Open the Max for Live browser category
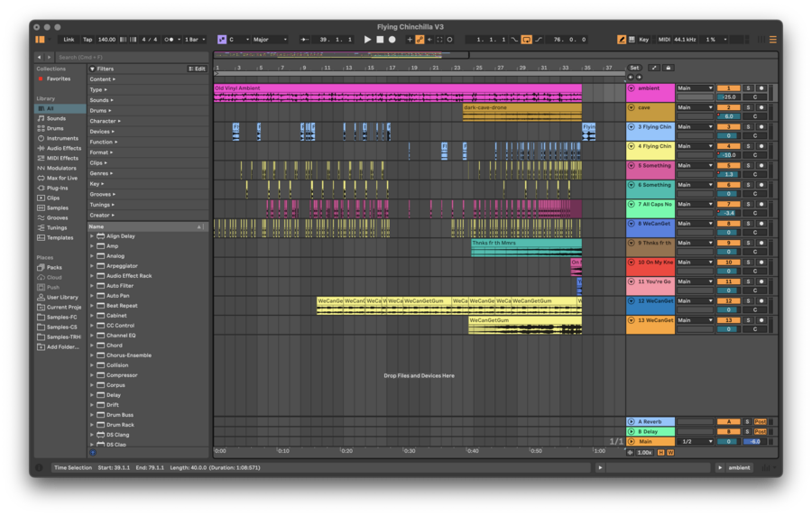 pyautogui.click(x=61, y=178)
